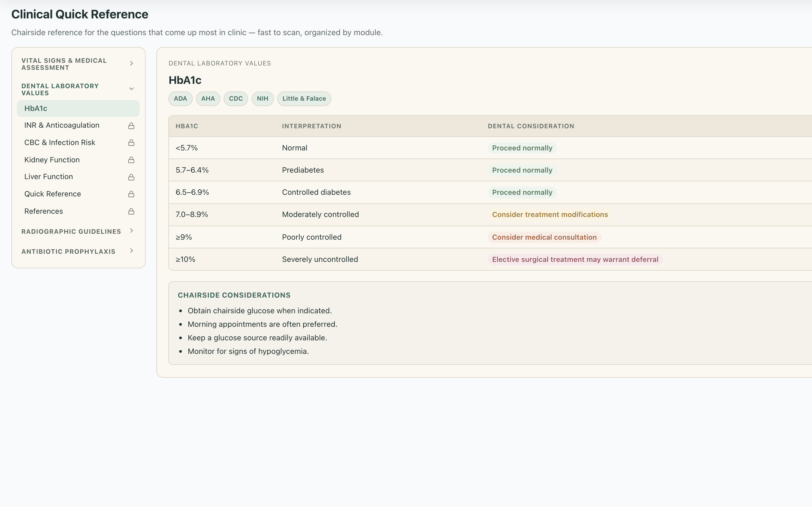This screenshot has width=812, height=507.
Task: Click the Chairside Considerations heading
Action: pyautogui.click(x=234, y=295)
